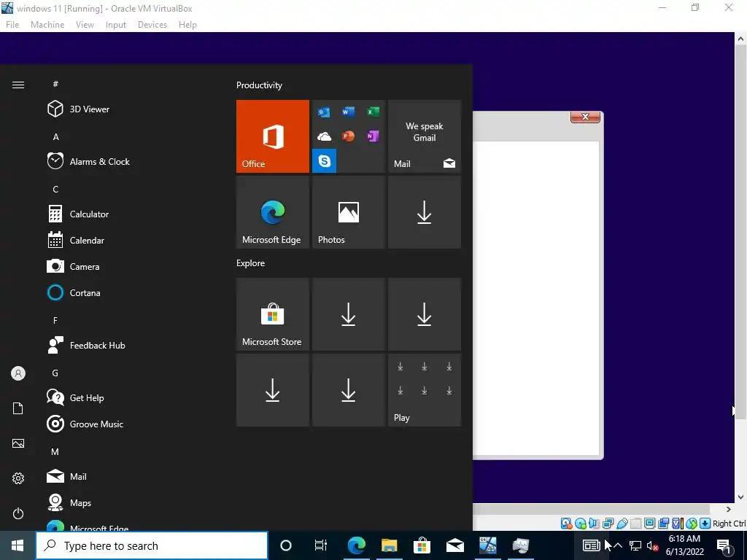Open Documents from the Start sidebar
Image resolution: width=747 pixels, height=560 pixels.
[18, 408]
